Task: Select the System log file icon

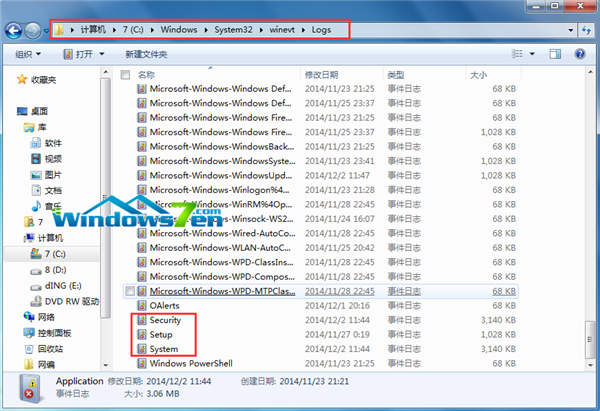Action: pyautogui.click(x=142, y=349)
